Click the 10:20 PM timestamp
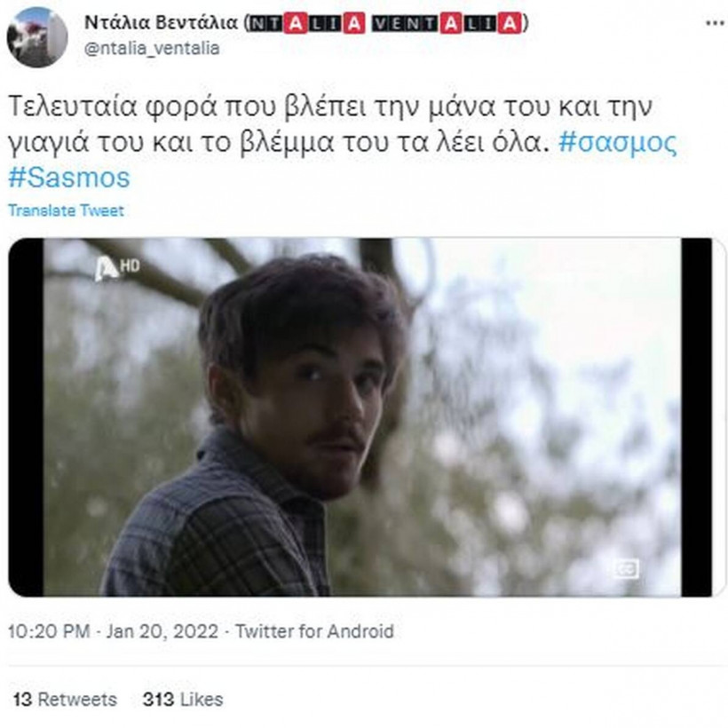Image resolution: width=728 pixels, height=728 pixels. [x=49, y=631]
